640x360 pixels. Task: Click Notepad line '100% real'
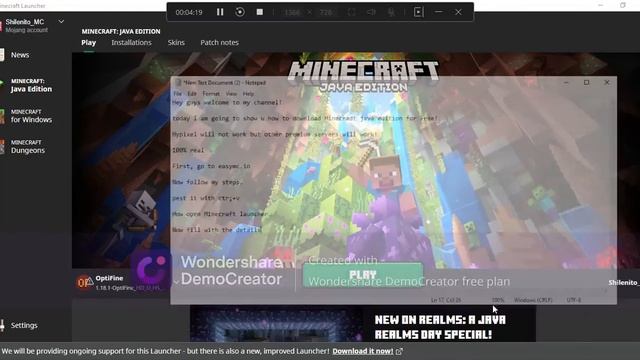(x=188, y=150)
